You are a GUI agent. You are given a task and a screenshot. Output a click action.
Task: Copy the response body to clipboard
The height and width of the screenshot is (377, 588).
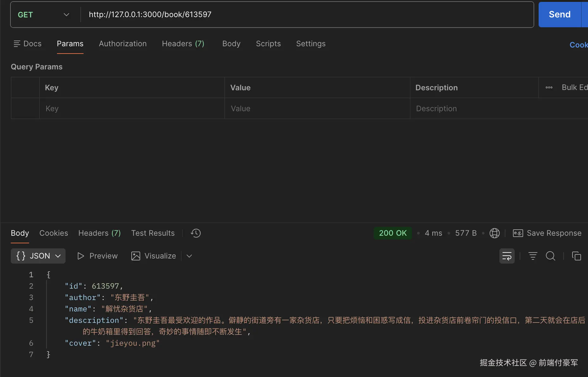click(x=577, y=256)
